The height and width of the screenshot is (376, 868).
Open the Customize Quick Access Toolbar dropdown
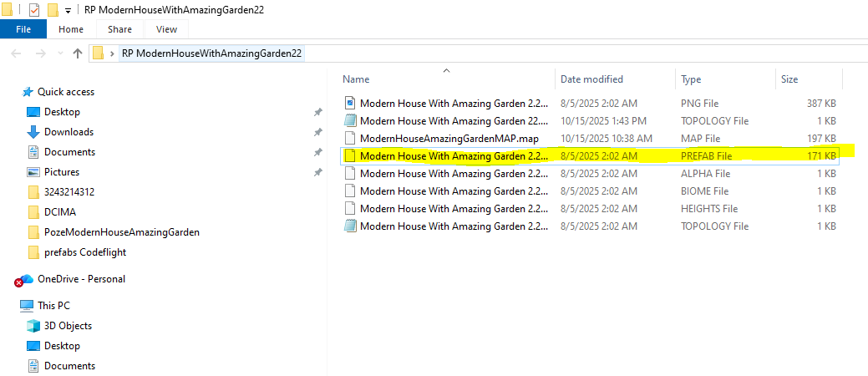(68, 10)
